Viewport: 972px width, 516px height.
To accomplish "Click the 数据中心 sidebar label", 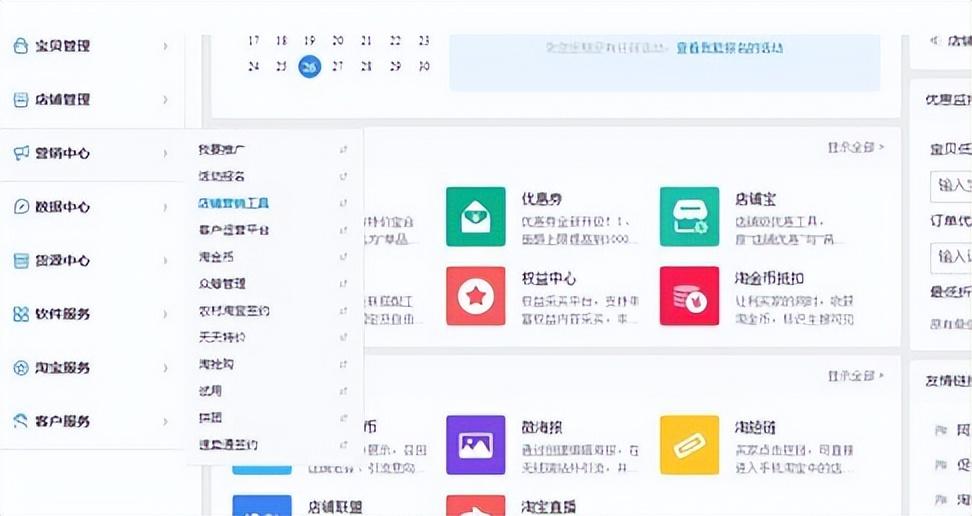I will (x=63, y=207).
